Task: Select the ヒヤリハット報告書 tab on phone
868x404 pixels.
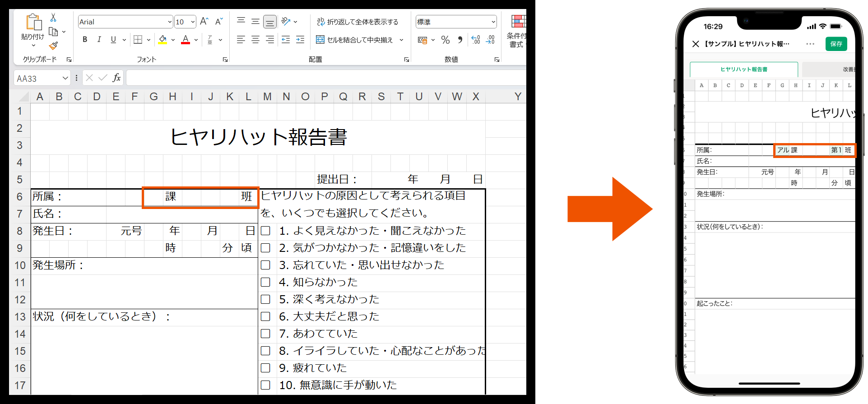Action: 744,69
